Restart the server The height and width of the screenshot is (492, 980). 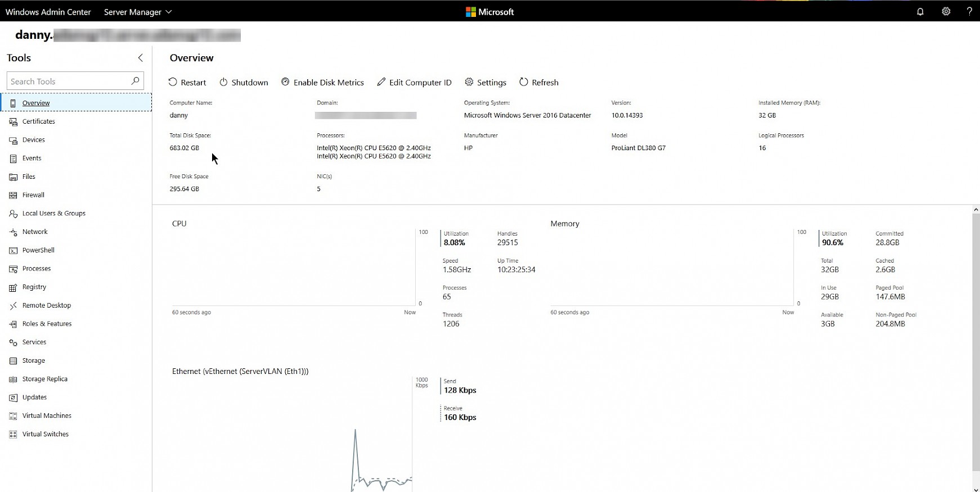click(x=187, y=82)
